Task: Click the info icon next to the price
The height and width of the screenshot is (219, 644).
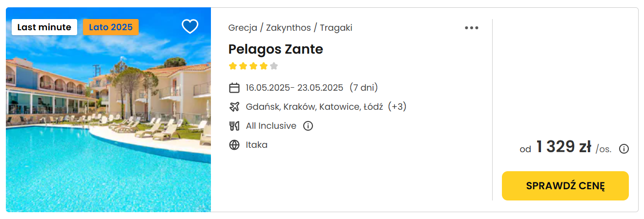Action: pos(623,149)
